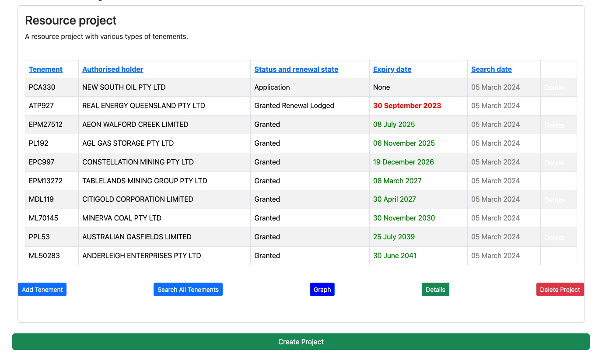The width and height of the screenshot is (602, 364).
Task: Click the Resource project heading
Action: 71,20
